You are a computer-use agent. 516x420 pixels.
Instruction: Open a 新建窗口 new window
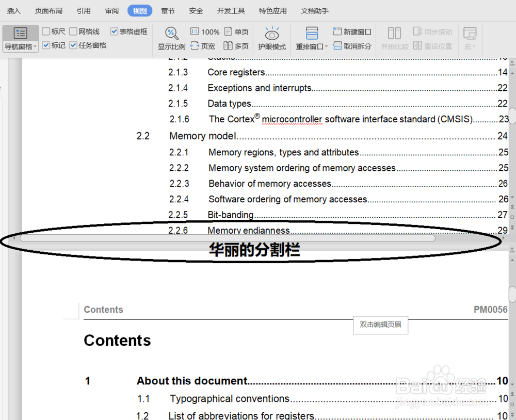click(352, 31)
